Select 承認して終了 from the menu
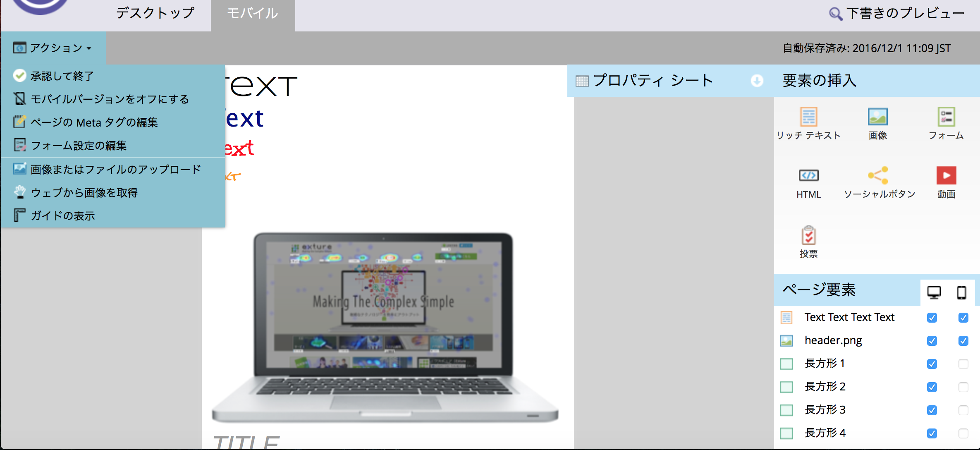This screenshot has height=450, width=980. (x=62, y=76)
